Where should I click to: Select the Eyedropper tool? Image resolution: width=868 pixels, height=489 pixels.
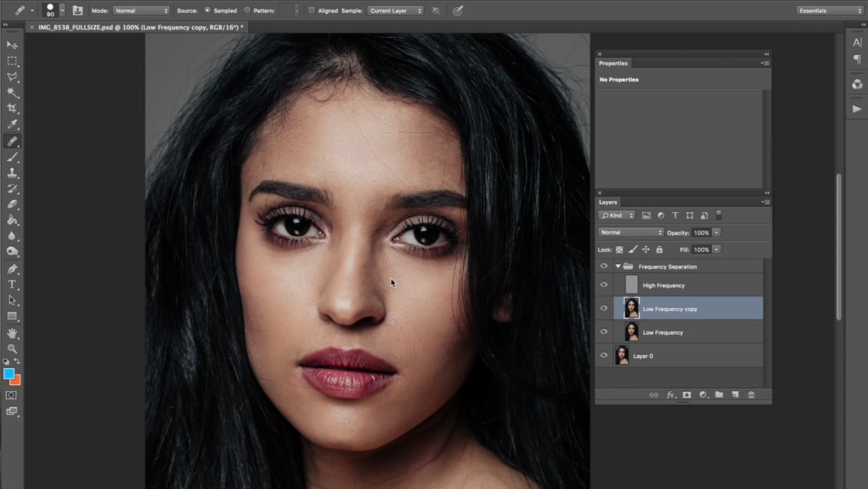pyautogui.click(x=12, y=124)
